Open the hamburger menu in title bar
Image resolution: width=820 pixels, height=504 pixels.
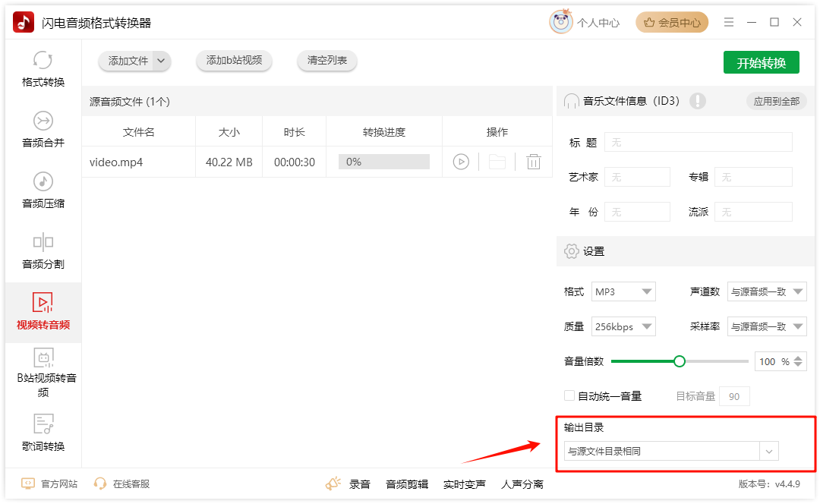click(x=728, y=22)
